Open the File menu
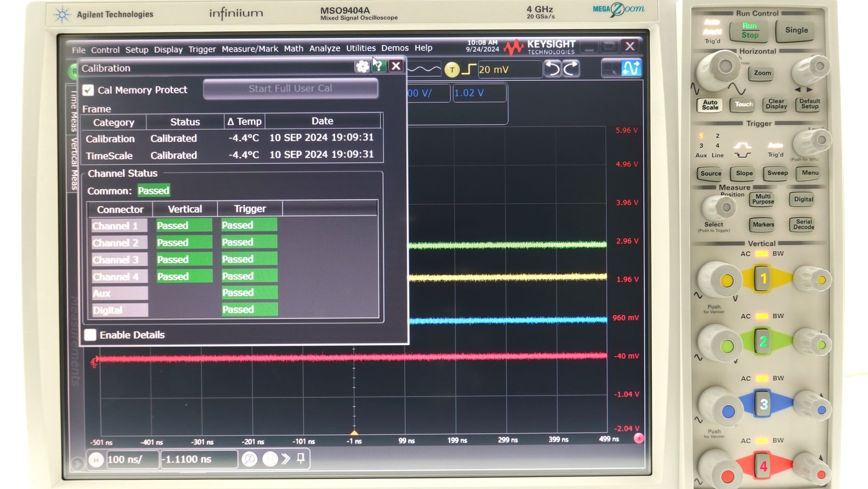 (x=79, y=50)
